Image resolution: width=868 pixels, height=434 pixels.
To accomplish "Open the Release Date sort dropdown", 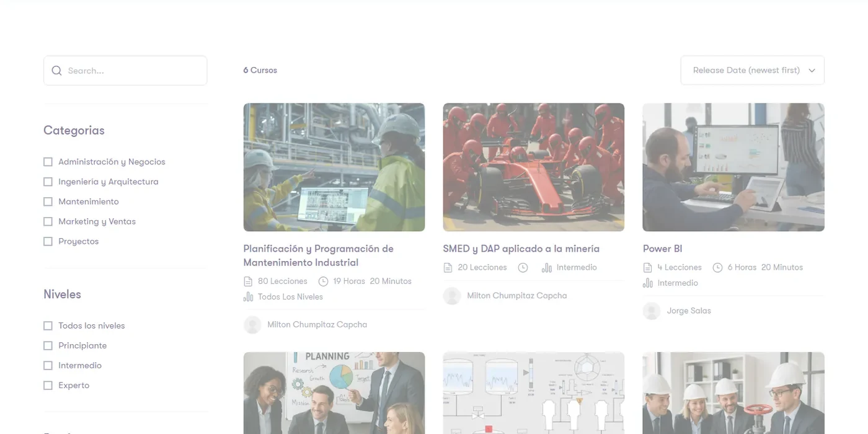I will (x=753, y=70).
